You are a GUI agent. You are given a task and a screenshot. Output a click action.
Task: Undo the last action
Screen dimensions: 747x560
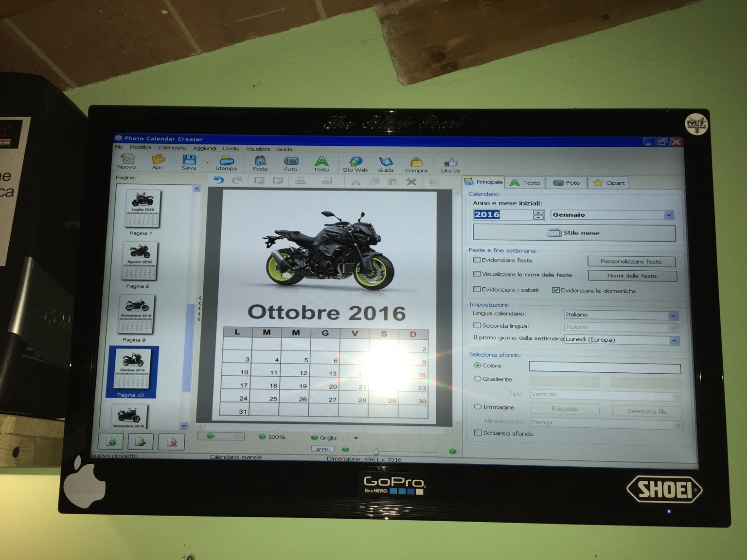coord(219,180)
